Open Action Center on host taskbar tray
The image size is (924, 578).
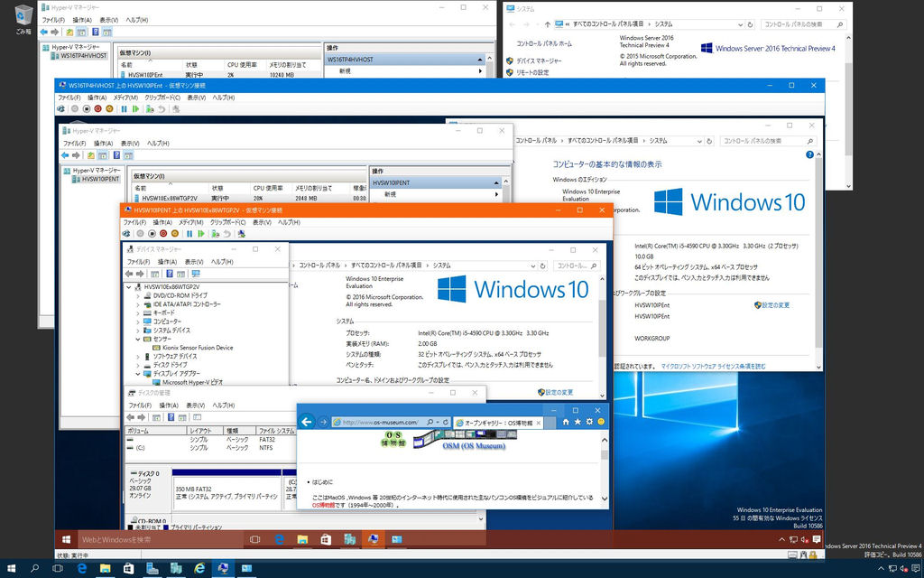(x=917, y=569)
